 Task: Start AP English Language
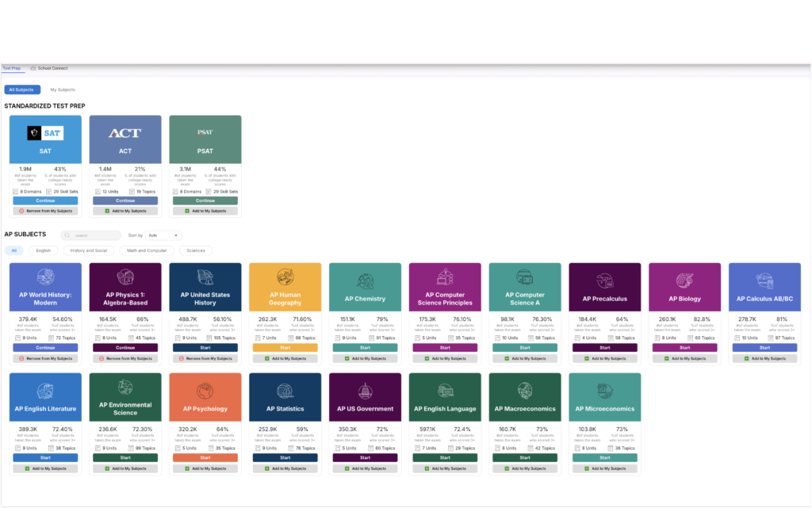tap(445, 458)
